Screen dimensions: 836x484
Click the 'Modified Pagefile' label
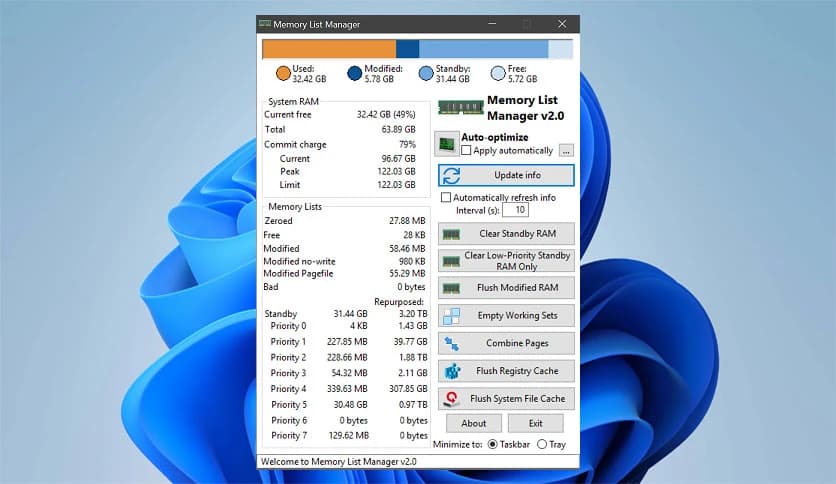pyautogui.click(x=298, y=273)
